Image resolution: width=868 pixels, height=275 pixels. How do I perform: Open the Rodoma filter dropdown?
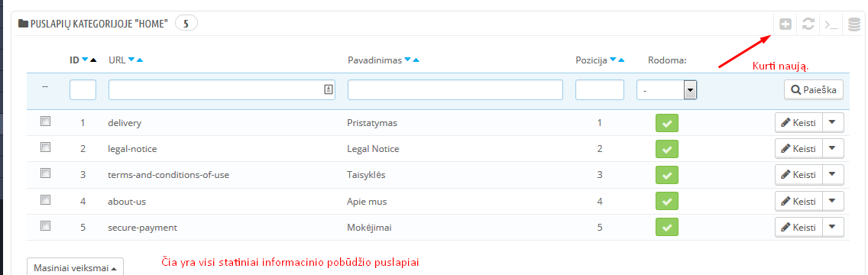point(666,89)
